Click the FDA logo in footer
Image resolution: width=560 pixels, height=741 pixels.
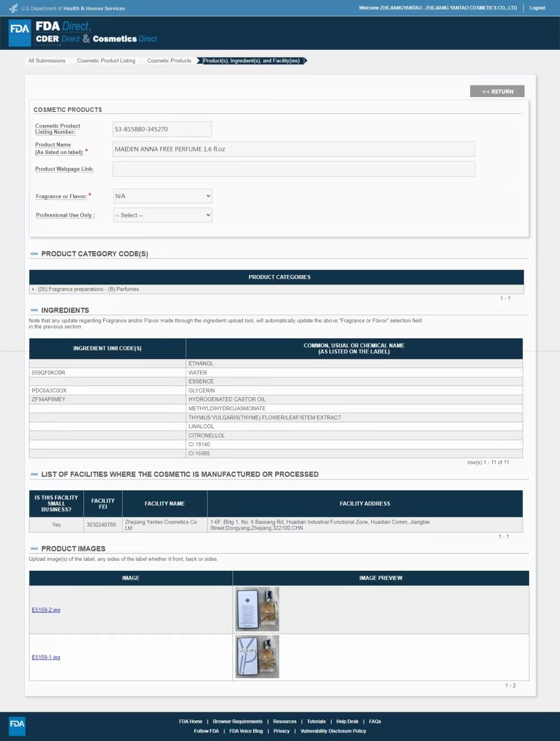(x=17, y=725)
